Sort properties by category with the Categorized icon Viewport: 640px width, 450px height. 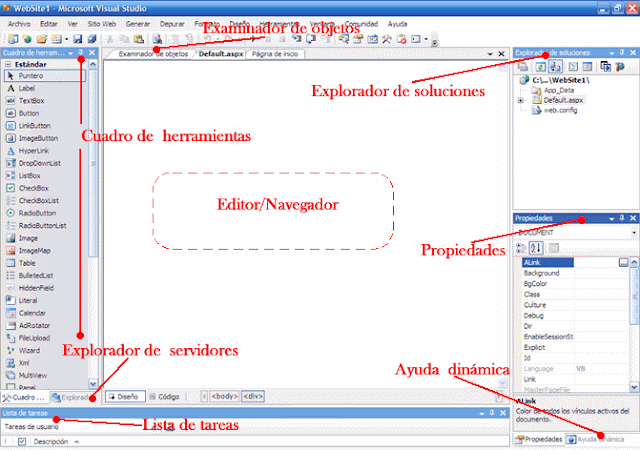click(x=521, y=248)
